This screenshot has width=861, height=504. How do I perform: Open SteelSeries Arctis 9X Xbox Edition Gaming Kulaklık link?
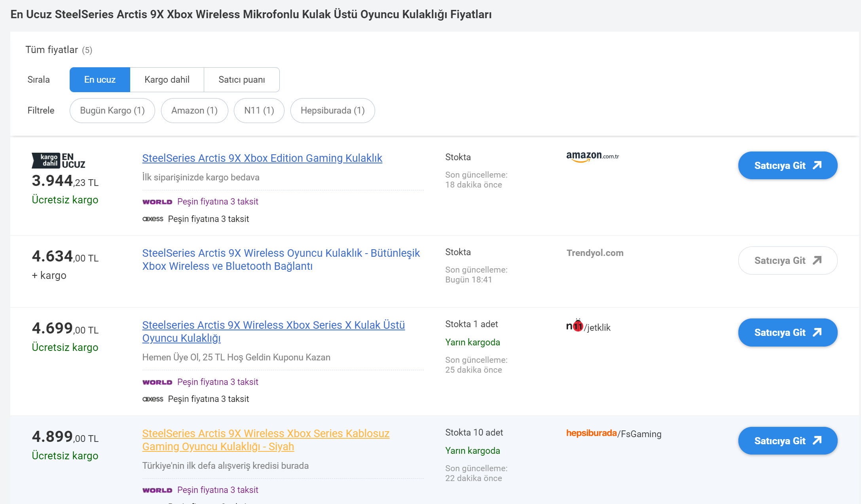point(262,158)
